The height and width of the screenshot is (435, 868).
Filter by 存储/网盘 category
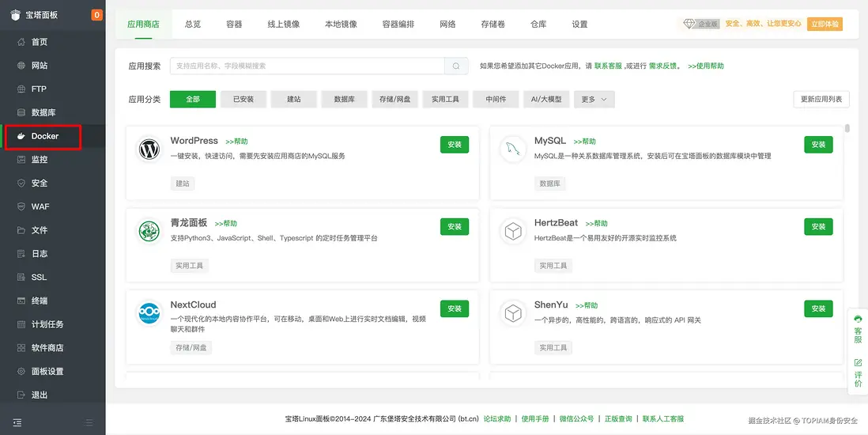click(x=394, y=99)
